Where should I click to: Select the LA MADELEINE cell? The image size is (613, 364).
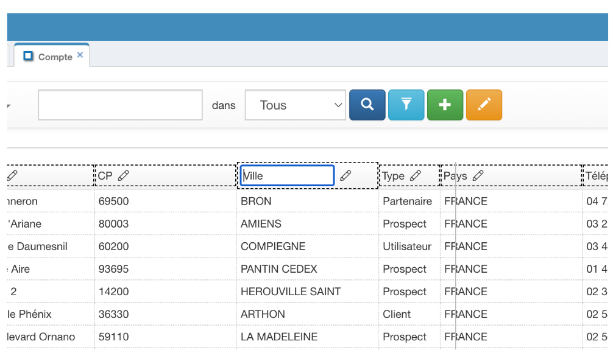point(279,337)
